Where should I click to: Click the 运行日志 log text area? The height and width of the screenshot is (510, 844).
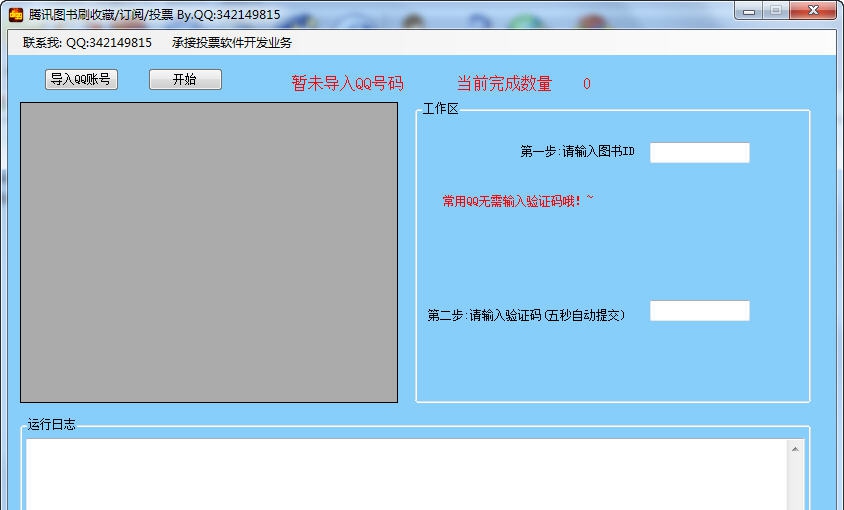pyautogui.click(x=407, y=475)
